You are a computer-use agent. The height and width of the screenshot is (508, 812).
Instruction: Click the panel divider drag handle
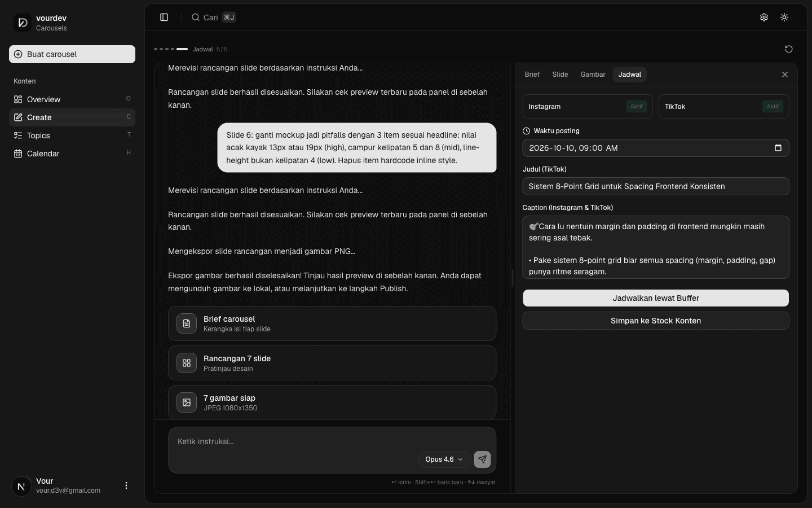coord(513,278)
